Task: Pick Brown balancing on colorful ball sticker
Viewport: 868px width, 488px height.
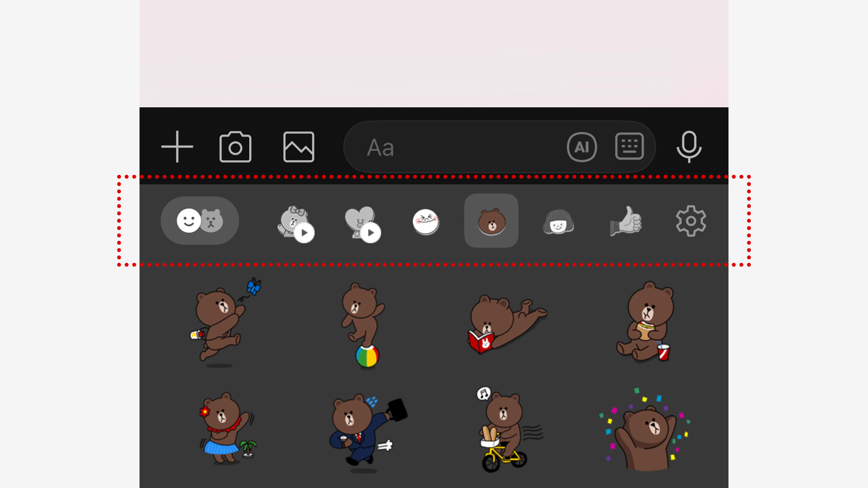Action: pyautogui.click(x=363, y=325)
